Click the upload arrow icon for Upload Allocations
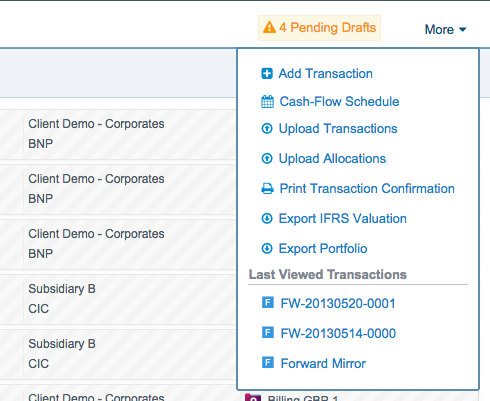The image size is (490, 401). 267,158
